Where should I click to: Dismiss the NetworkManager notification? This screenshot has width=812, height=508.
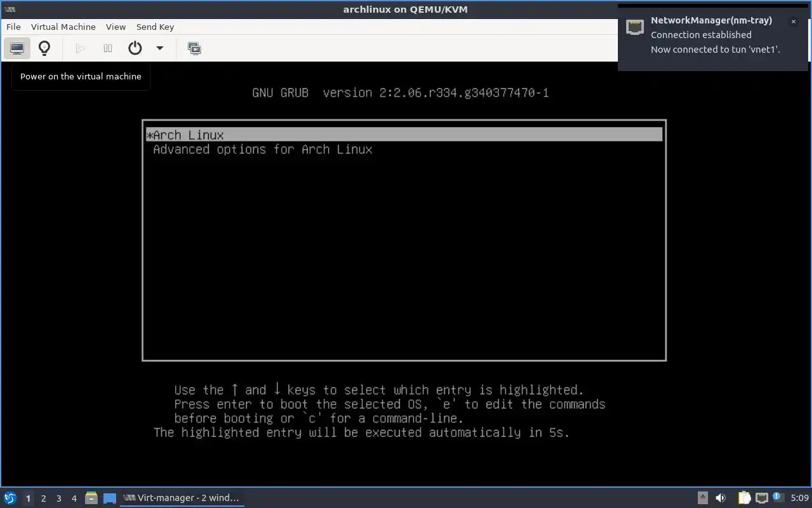[x=793, y=22]
